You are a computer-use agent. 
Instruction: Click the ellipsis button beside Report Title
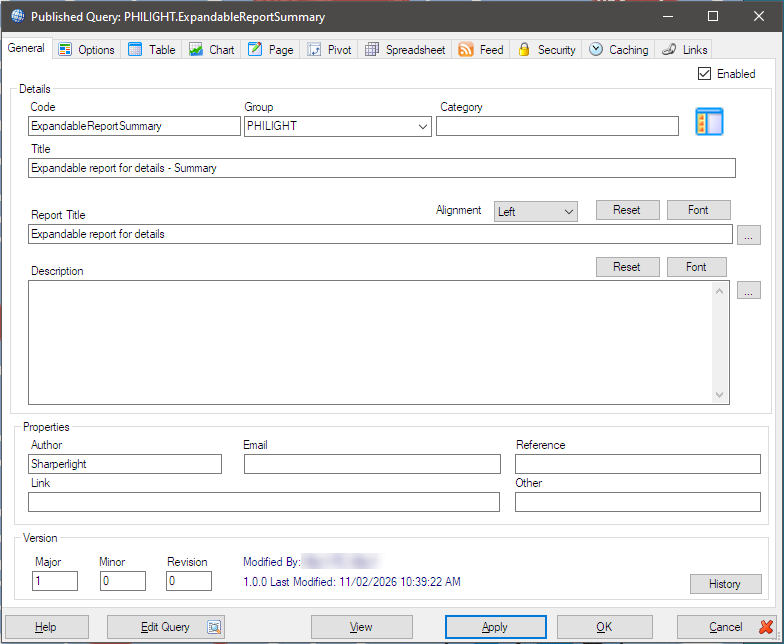click(x=748, y=235)
